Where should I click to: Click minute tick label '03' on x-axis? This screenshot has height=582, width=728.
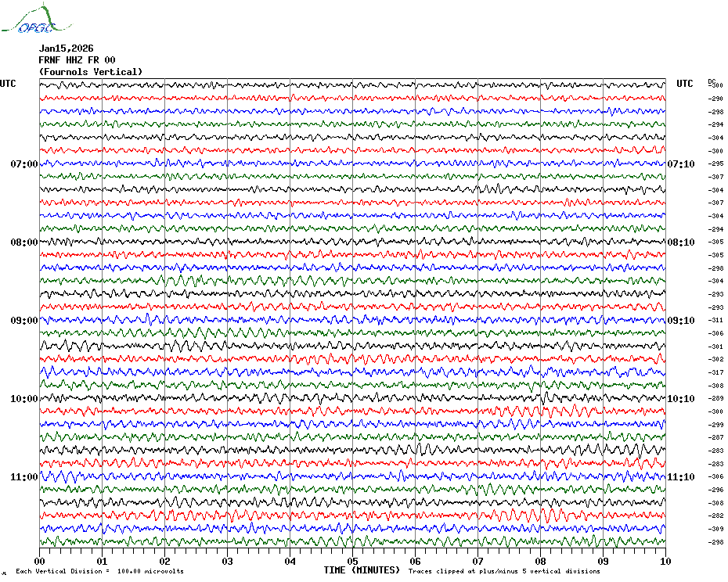(227, 562)
